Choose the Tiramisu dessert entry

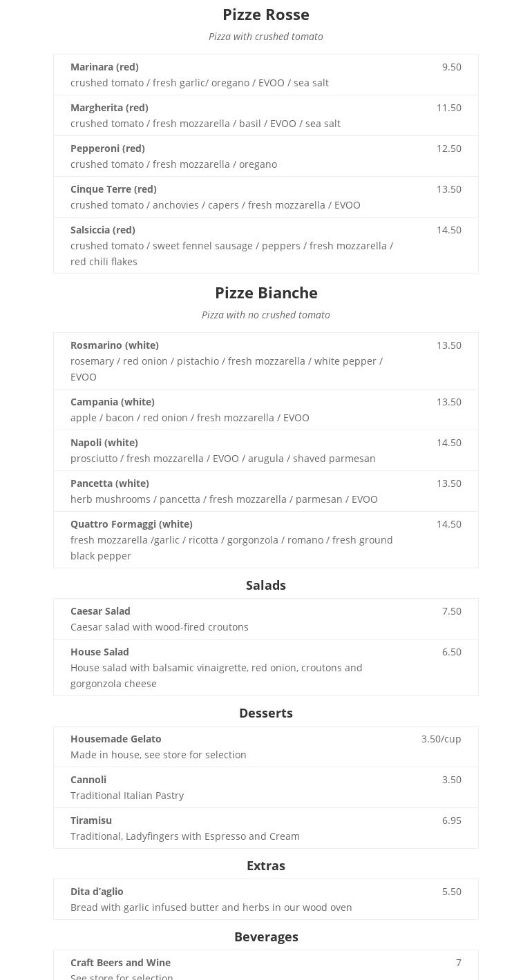(91, 820)
